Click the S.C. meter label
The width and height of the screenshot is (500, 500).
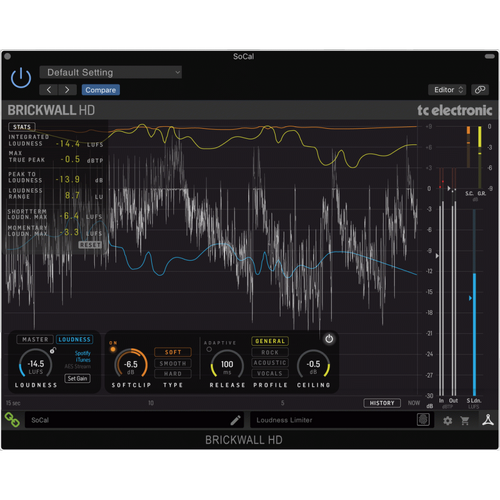coord(469,193)
